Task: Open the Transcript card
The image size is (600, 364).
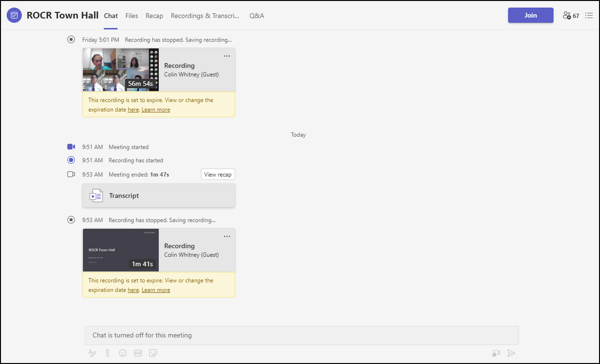Action: [159, 195]
